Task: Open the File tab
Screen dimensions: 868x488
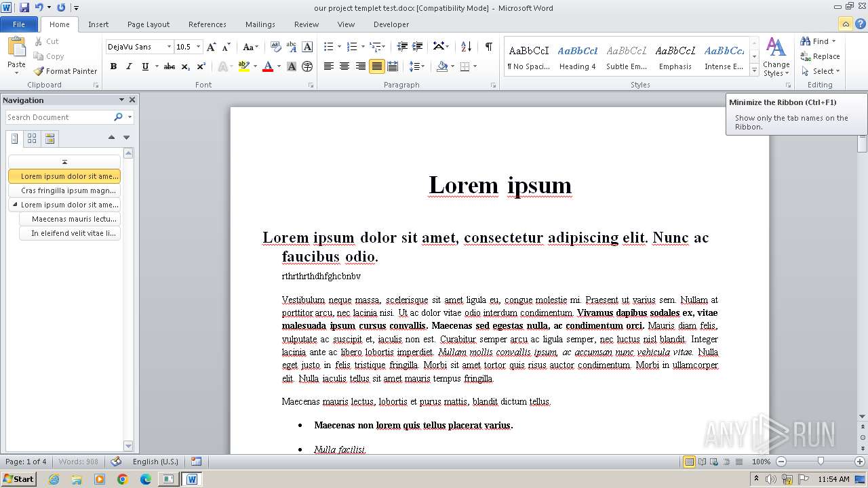Action: click(x=19, y=24)
